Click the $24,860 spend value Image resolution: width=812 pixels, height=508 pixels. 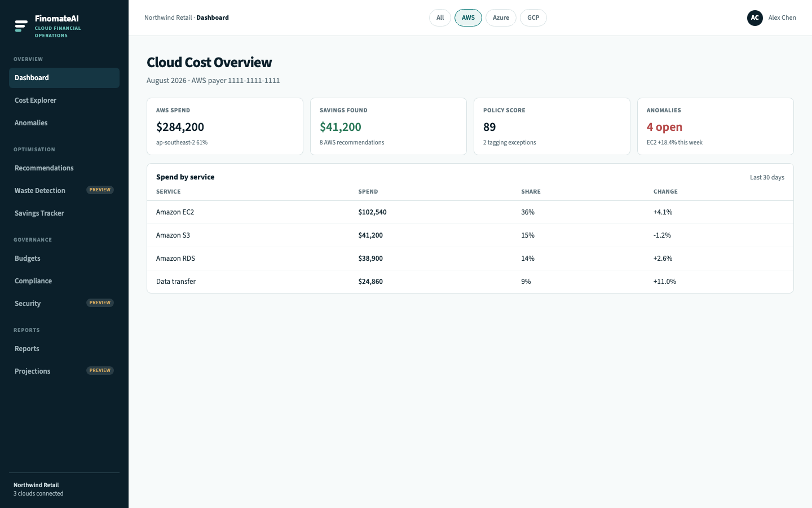(370, 282)
